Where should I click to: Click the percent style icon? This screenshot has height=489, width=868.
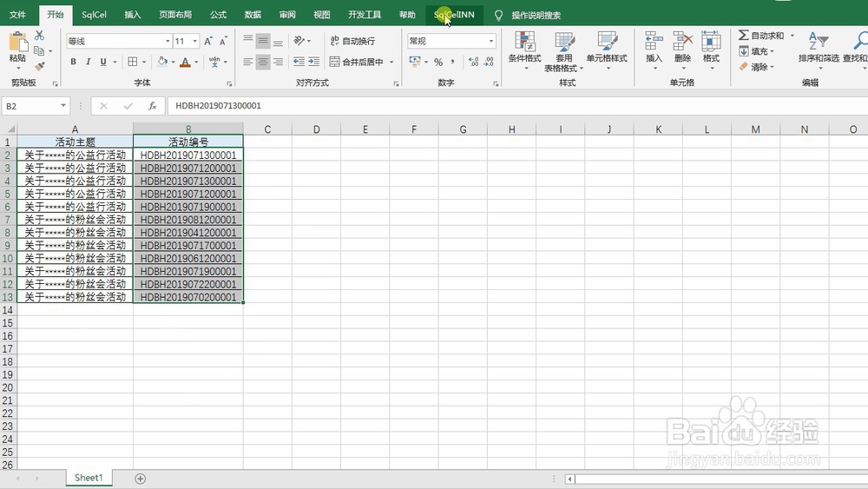click(x=438, y=62)
